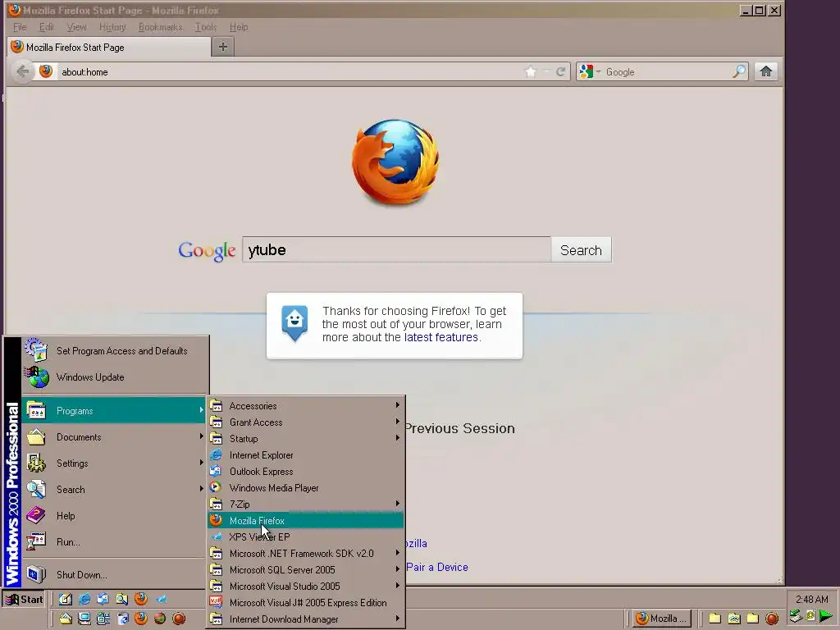
Task: Go back with the Firefox back arrow
Action: [22, 71]
